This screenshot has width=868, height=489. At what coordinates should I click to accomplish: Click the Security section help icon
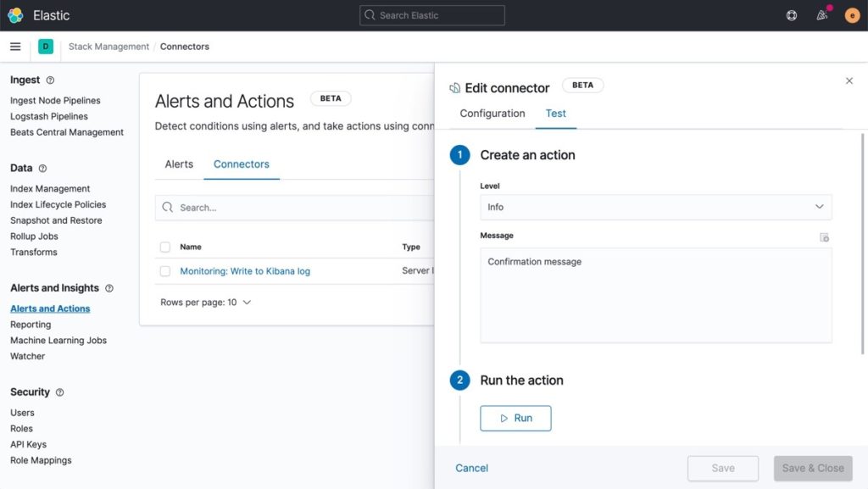(x=60, y=392)
